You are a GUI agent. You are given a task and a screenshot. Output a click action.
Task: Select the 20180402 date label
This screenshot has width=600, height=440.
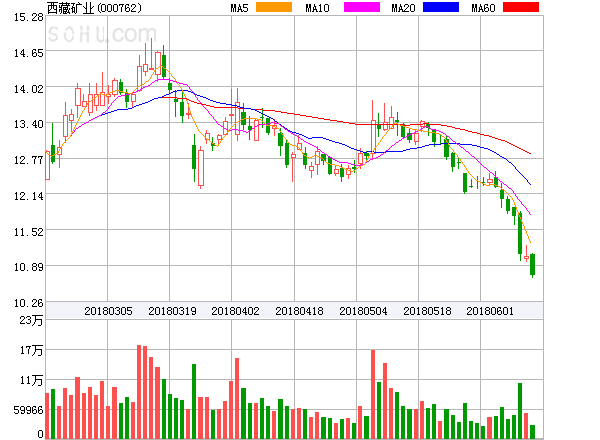(235, 311)
